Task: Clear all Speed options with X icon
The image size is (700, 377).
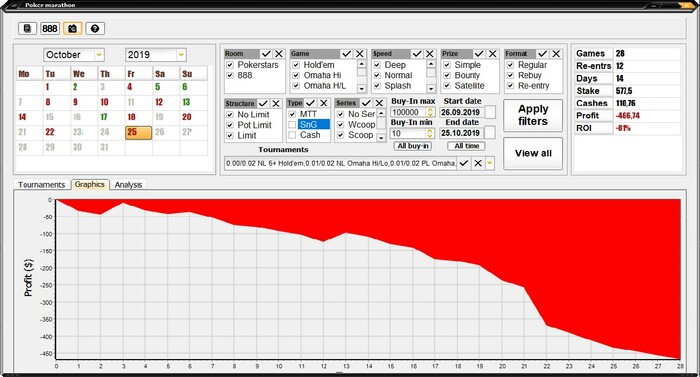Action: point(430,54)
